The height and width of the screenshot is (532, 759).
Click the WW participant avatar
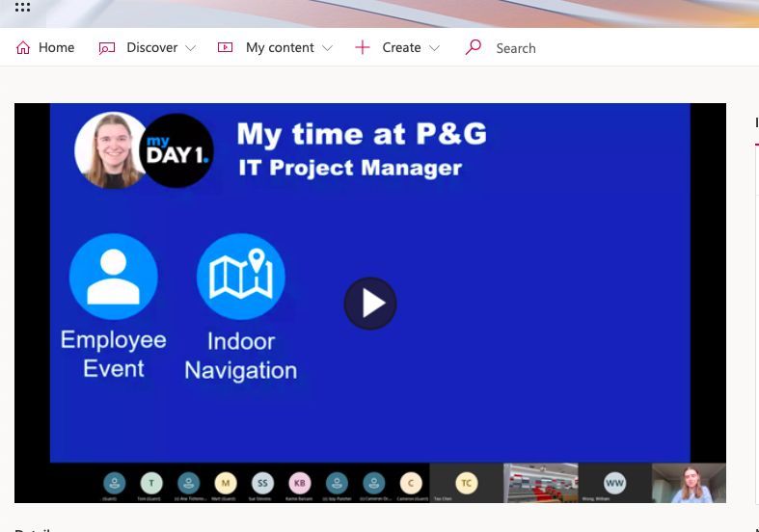click(614, 483)
